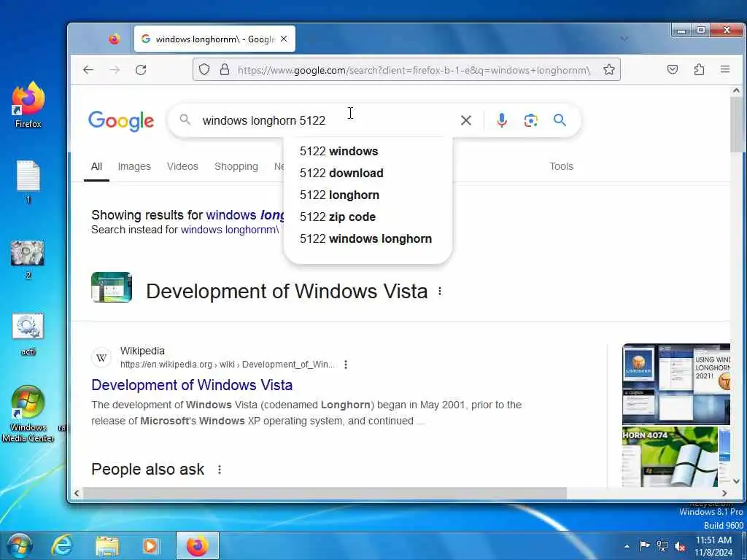Choose the '5122 download' suggestion

click(368, 174)
